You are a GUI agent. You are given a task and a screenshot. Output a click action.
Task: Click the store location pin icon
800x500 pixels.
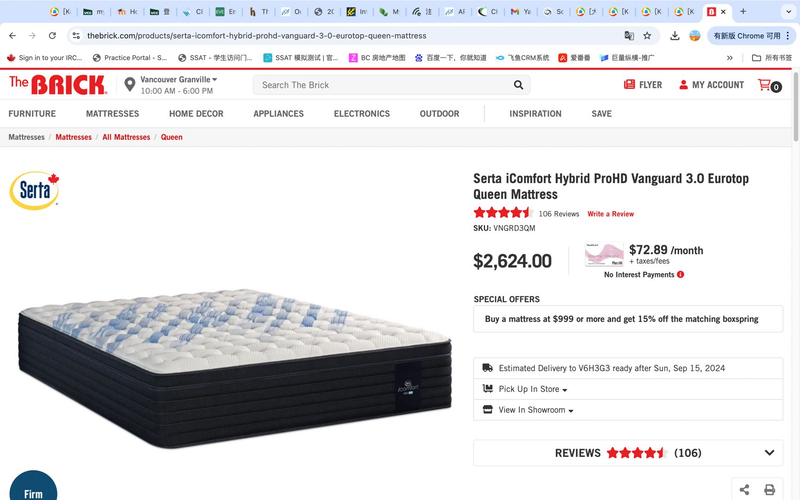129,85
